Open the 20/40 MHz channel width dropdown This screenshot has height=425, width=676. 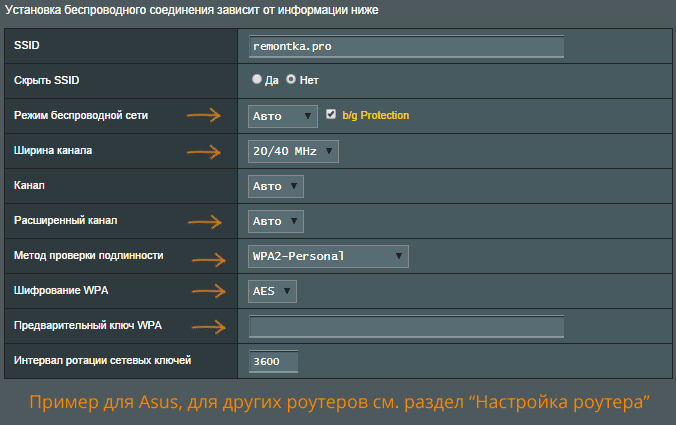point(293,151)
